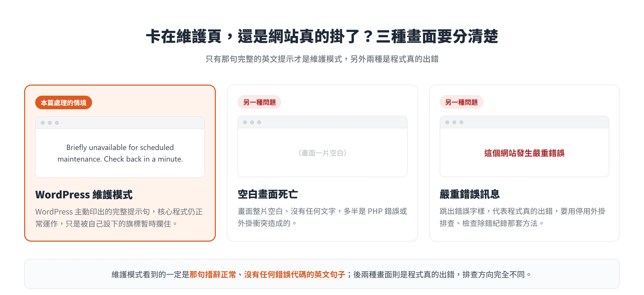This screenshot has height=295, width=644.
Task: Click window dots in 嚴重錯誤訊息 mock browser
Action: [454, 122]
